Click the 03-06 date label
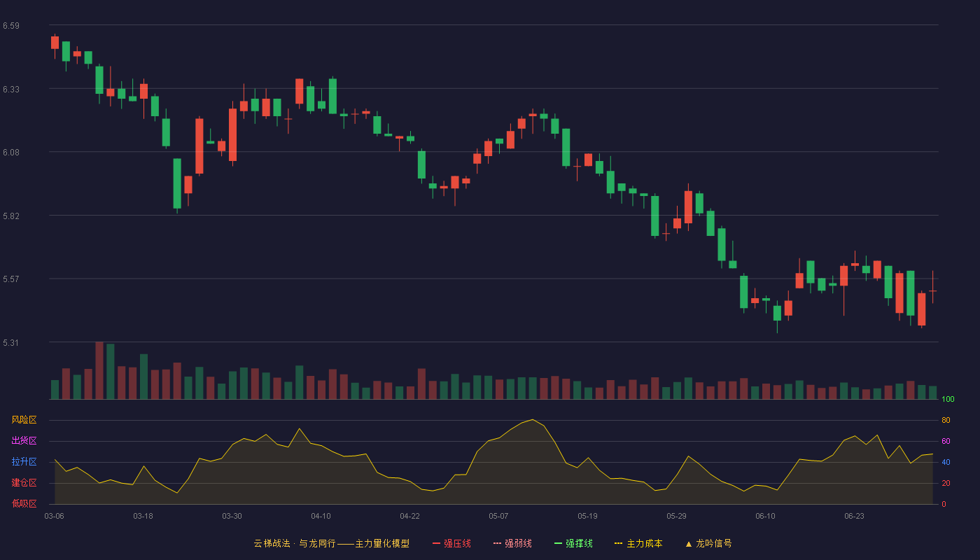Viewport: 980px width, 560px height. (55, 516)
